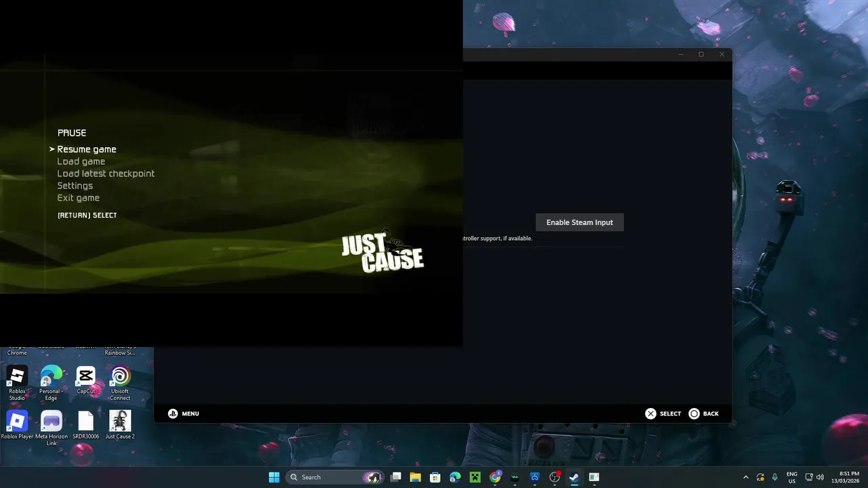Open the Minecraft creeper icon in taskbar

pyautogui.click(x=475, y=477)
